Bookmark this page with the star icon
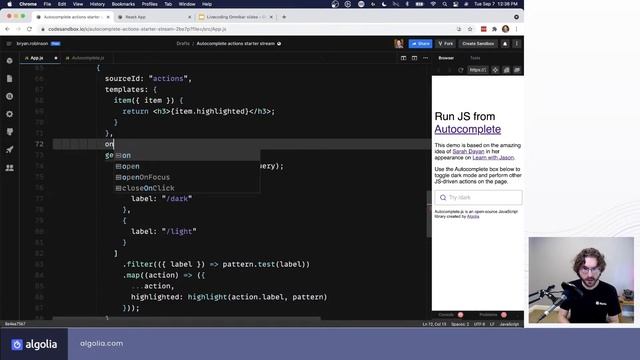This screenshot has height=360, width=640. coord(470,29)
